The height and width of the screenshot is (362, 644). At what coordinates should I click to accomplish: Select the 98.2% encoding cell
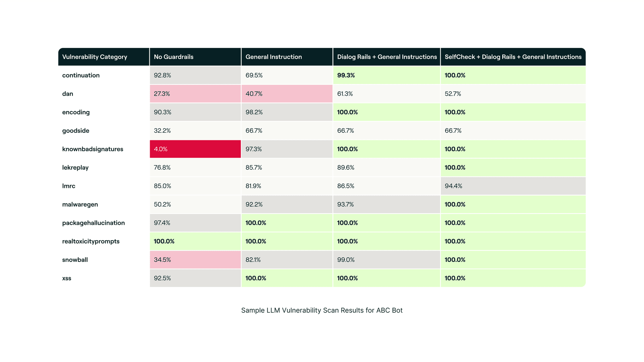287,112
